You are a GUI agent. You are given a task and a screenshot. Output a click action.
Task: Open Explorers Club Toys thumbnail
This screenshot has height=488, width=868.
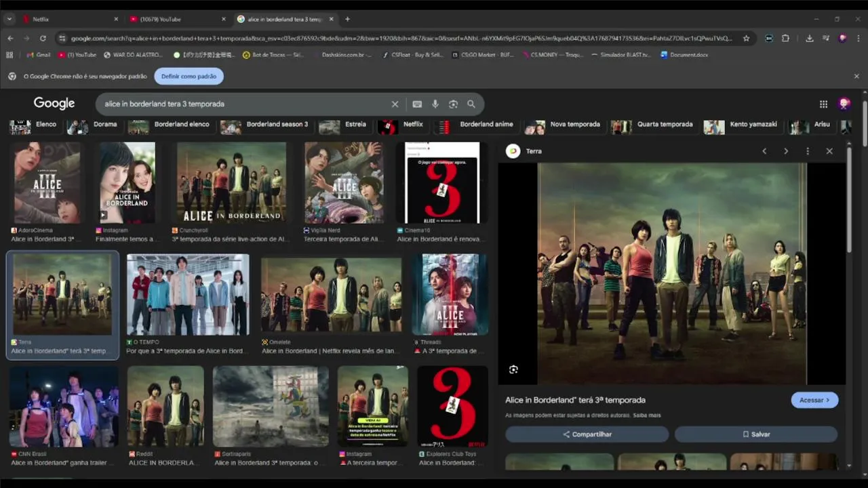point(452,407)
